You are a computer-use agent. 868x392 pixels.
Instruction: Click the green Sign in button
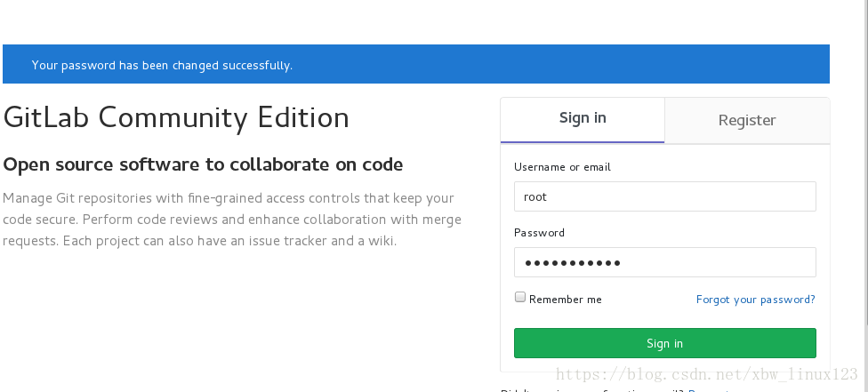point(665,343)
